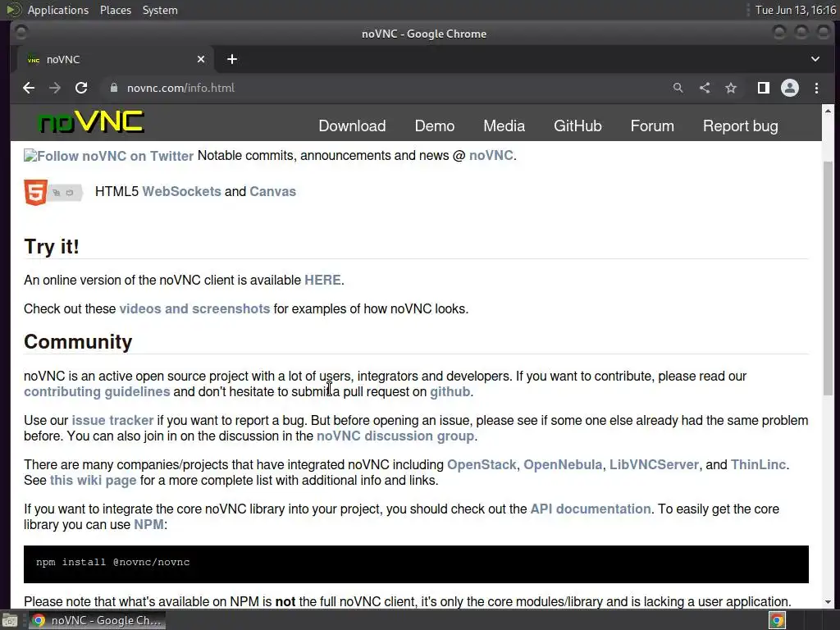
Task: Open the Media nav item
Action: coord(504,126)
